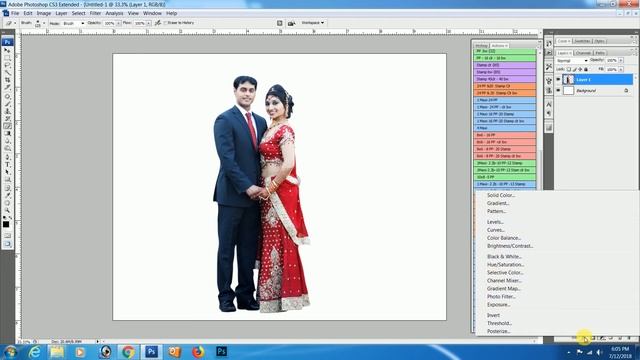Hide the Background layer eye icon
Viewport: 640px width, 360px height.
[x=558, y=91]
